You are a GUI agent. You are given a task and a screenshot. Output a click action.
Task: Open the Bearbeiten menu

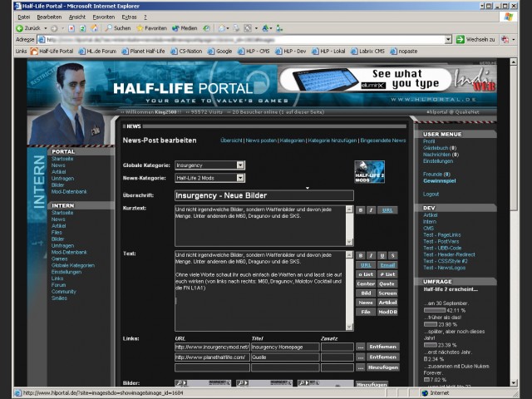49,17
